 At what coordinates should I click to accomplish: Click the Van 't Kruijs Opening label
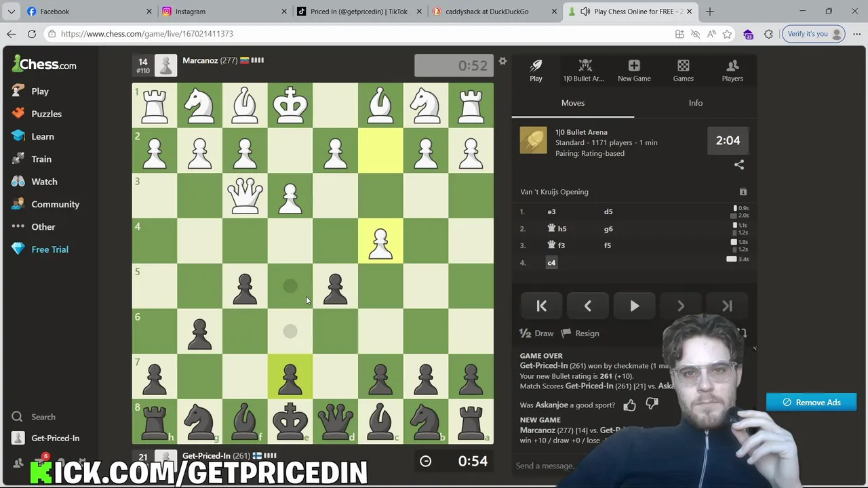554,192
